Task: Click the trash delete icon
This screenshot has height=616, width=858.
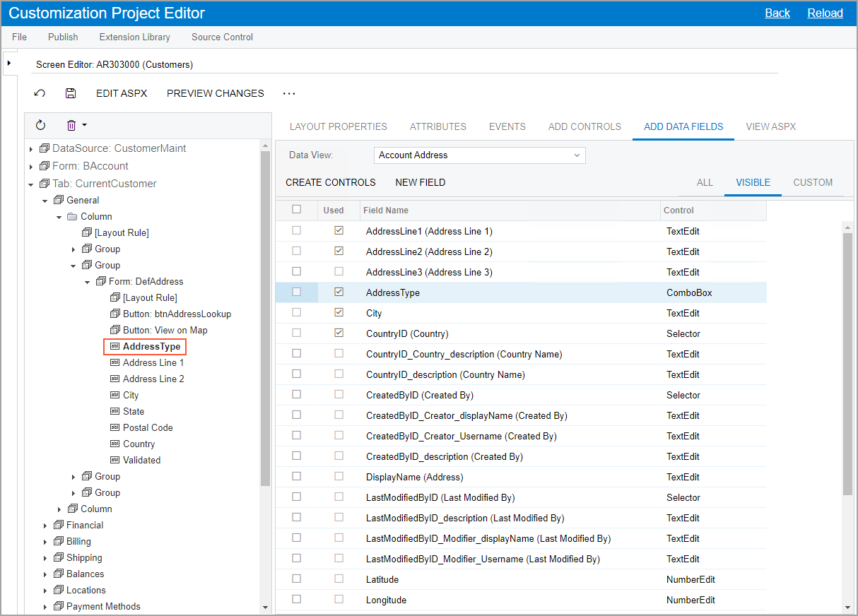Action: pyautogui.click(x=71, y=125)
